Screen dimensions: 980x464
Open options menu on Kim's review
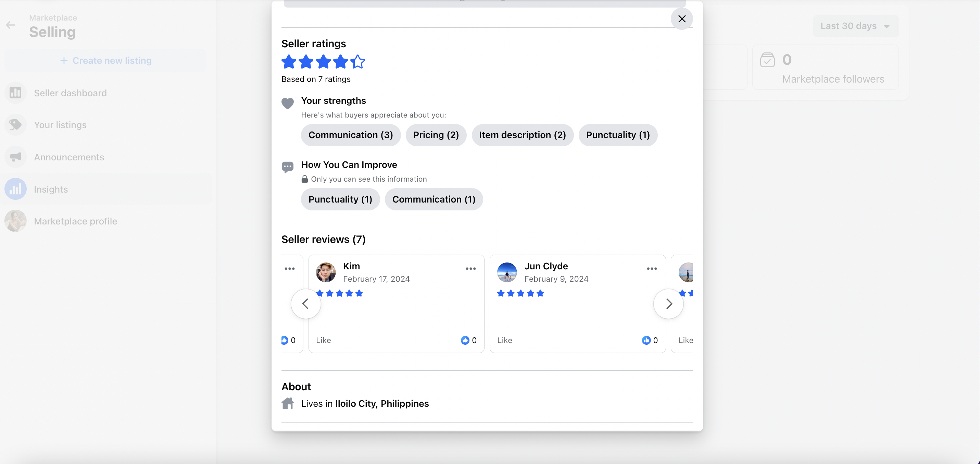470,269
